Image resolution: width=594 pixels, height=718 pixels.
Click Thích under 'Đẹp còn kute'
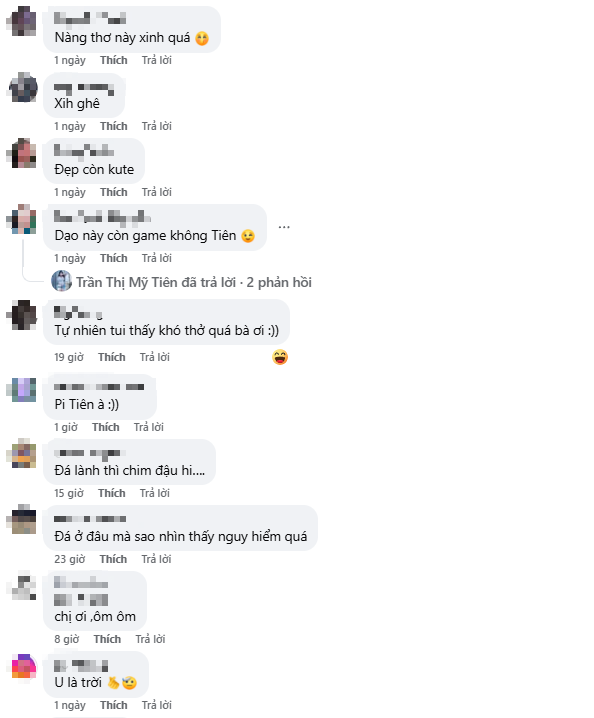click(114, 192)
